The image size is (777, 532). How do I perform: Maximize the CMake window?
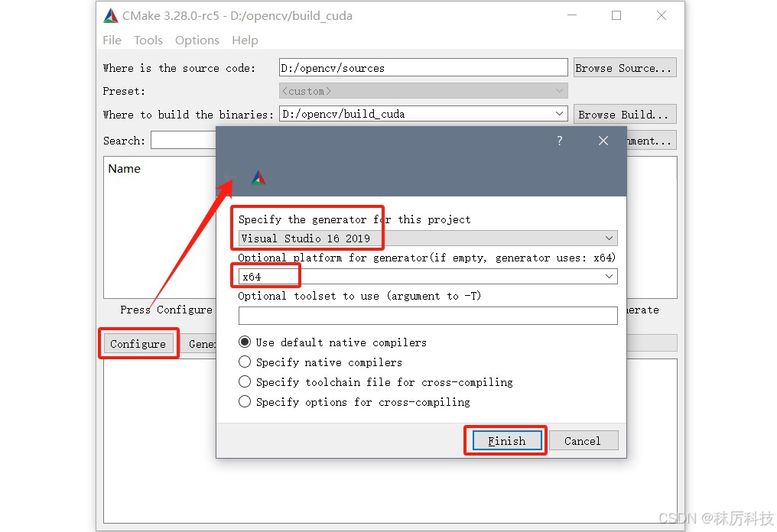click(x=616, y=15)
